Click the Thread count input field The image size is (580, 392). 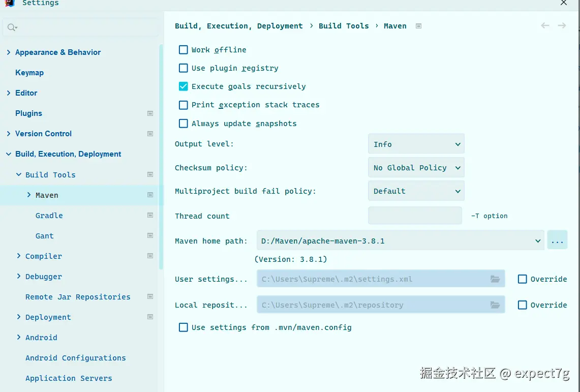[x=415, y=216]
